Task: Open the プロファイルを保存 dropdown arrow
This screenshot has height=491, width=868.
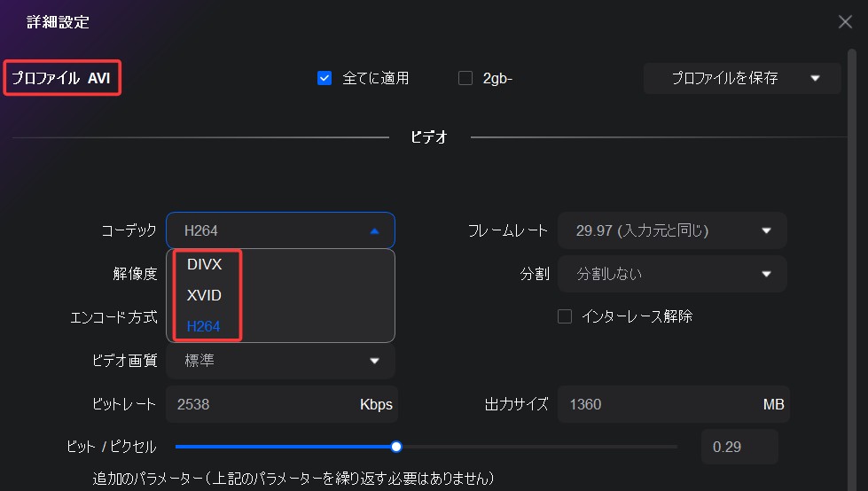Action: point(815,78)
